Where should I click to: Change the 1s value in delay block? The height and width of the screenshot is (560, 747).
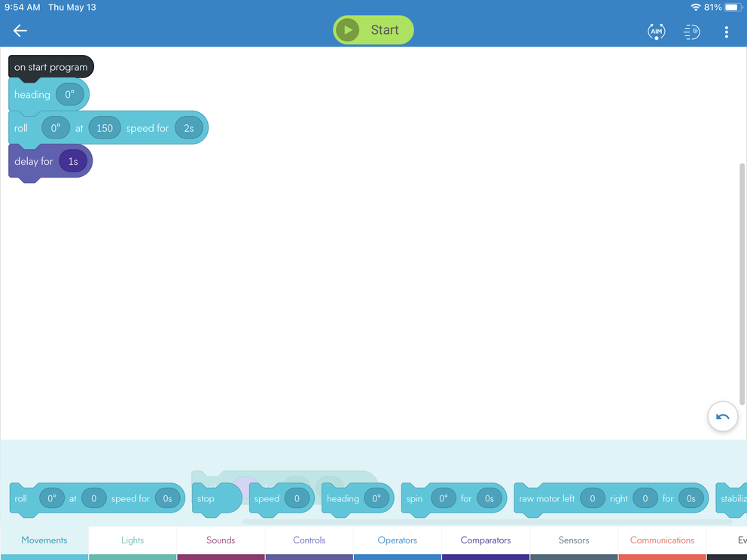[x=73, y=161]
